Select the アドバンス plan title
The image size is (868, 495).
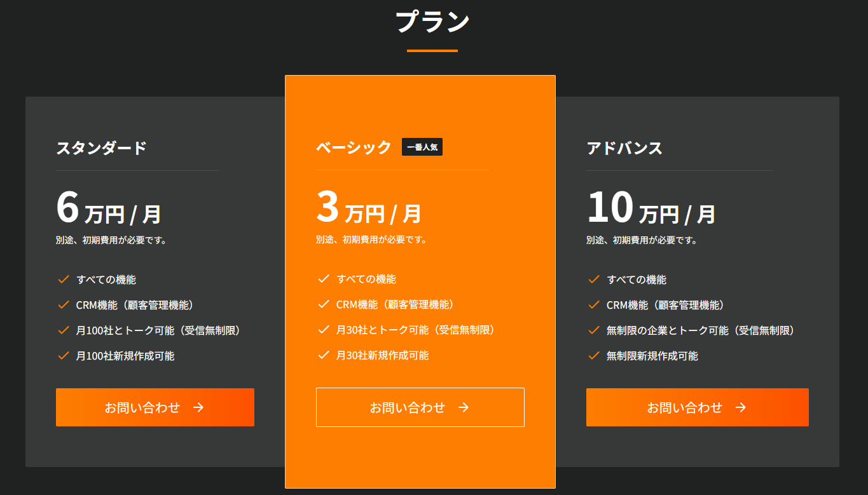(624, 148)
